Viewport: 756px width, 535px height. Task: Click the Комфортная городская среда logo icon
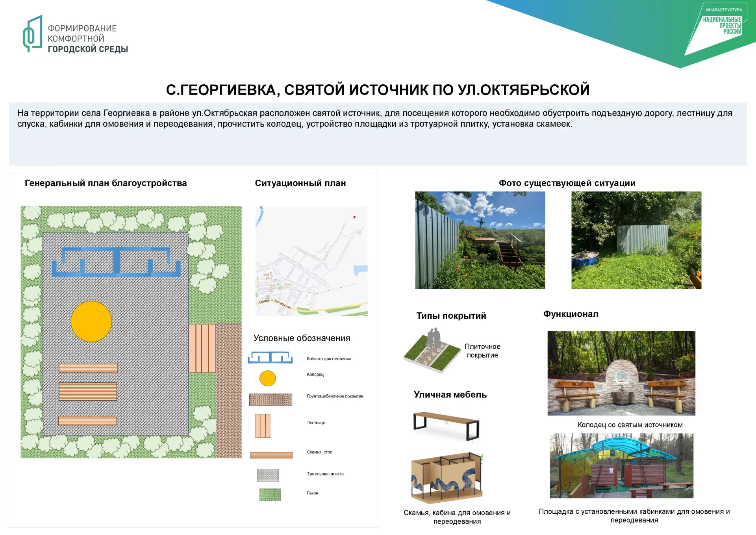point(33,33)
